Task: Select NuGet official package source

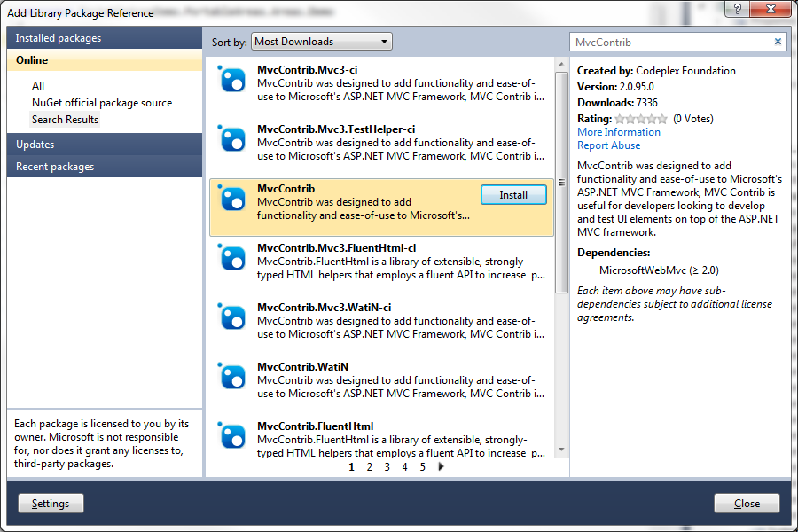Action: click(102, 103)
